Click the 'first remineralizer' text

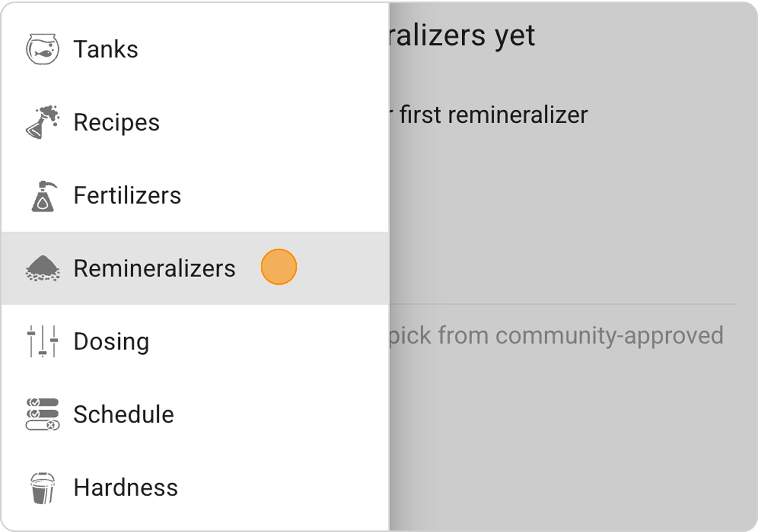[x=493, y=115]
